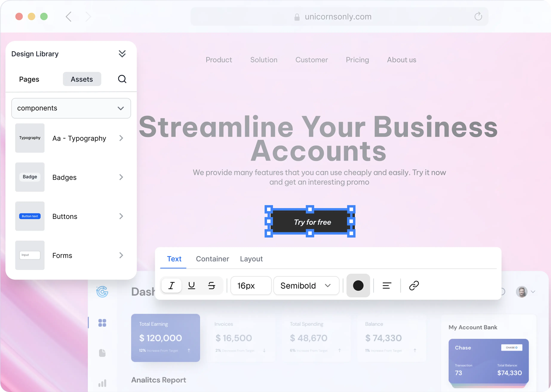Open the black text color swatch
Viewport: 551px width, 392px height.
pyautogui.click(x=358, y=286)
